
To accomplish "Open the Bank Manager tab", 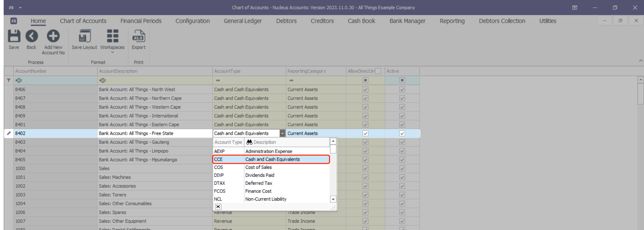I will (x=407, y=21).
